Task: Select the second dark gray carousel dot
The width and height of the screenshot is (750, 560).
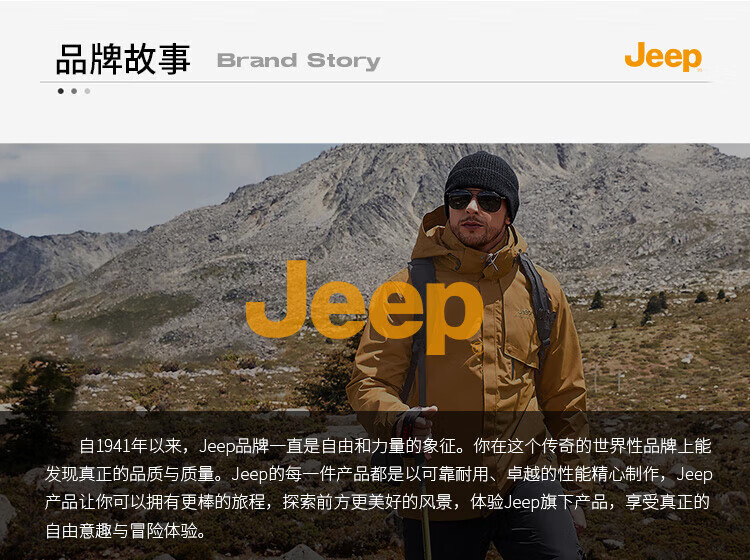Action: 74,91
